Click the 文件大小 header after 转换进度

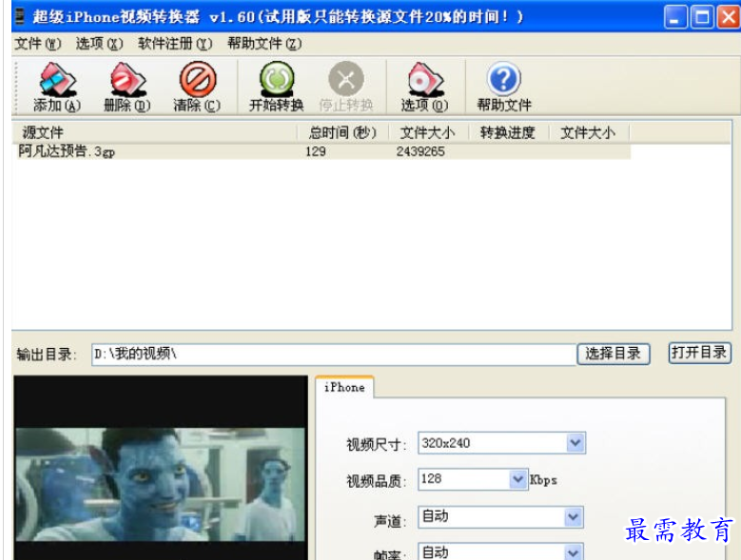(x=589, y=133)
